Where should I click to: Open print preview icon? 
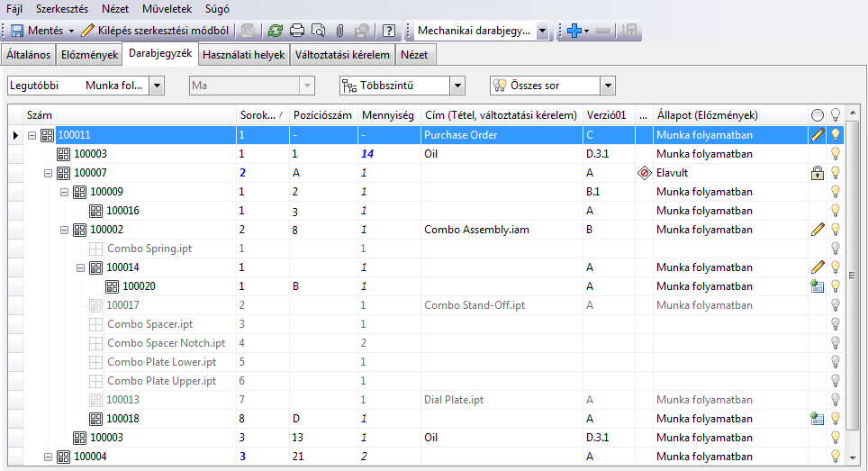pyautogui.click(x=319, y=31)
